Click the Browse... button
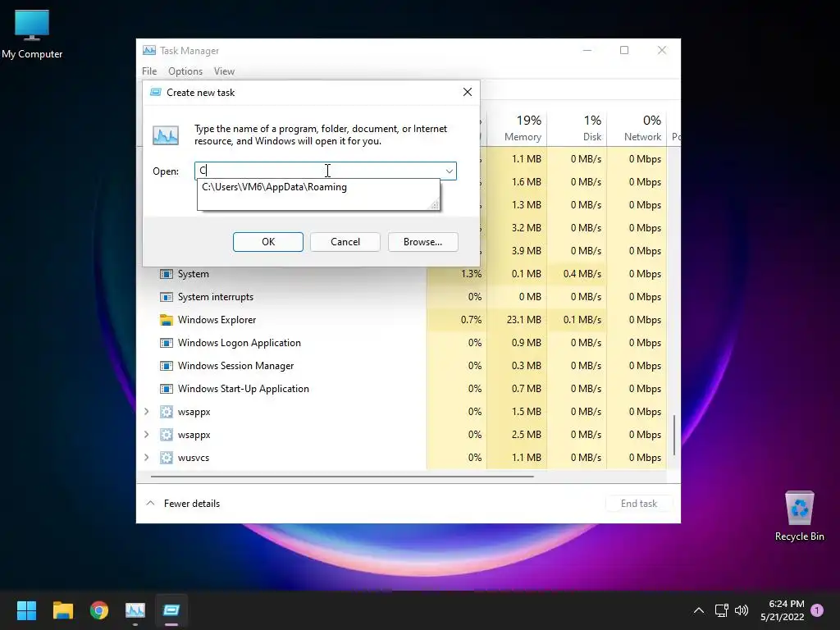840x630 pixels. click(422, 242)
